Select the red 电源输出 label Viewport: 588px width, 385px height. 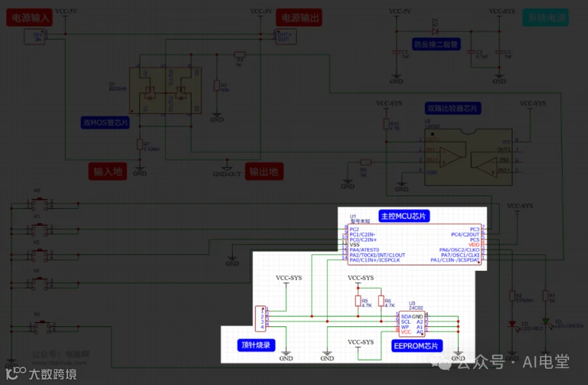(x=299, y=18)
